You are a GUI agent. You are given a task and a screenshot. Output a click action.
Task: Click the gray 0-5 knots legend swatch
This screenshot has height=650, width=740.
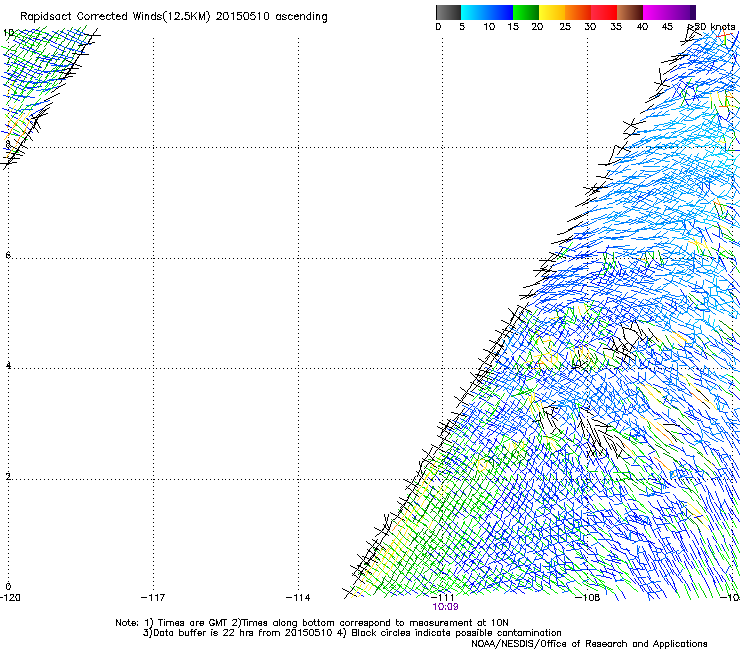[448, 12]
